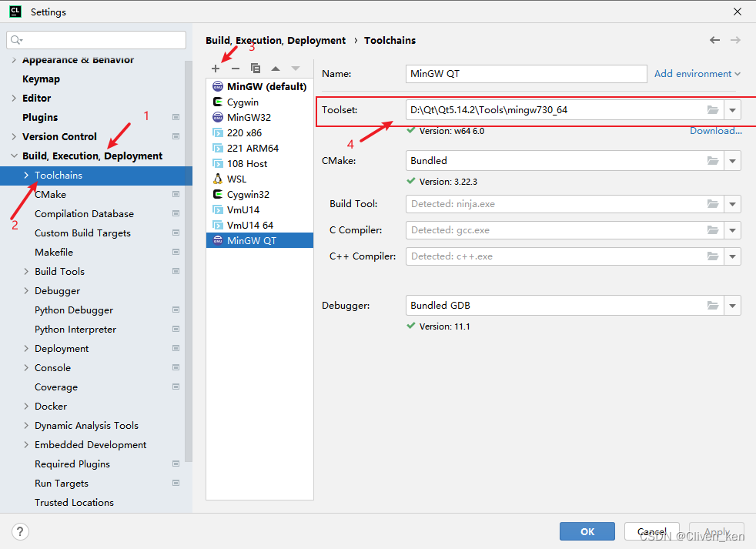Viewport: 756px width, 549px height.
Task: Browse folder for Toolset path
Action: click(713, 110)
